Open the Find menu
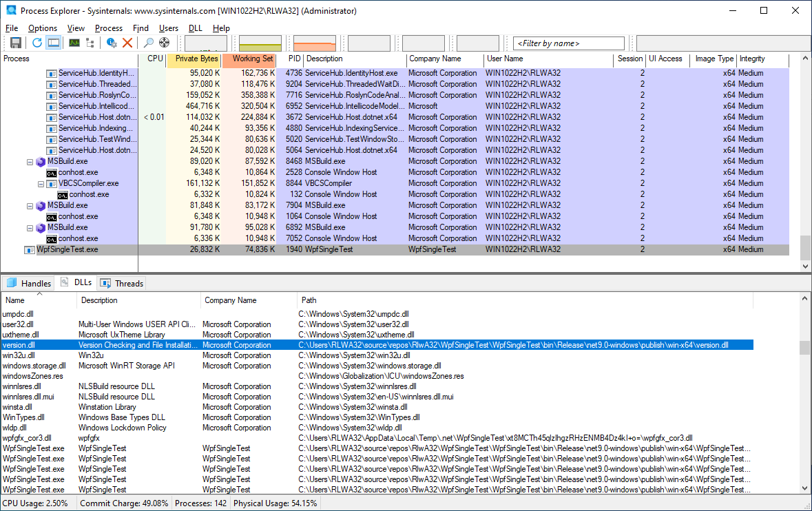Viewport: 812px width, 511px height. pos(140,28)
